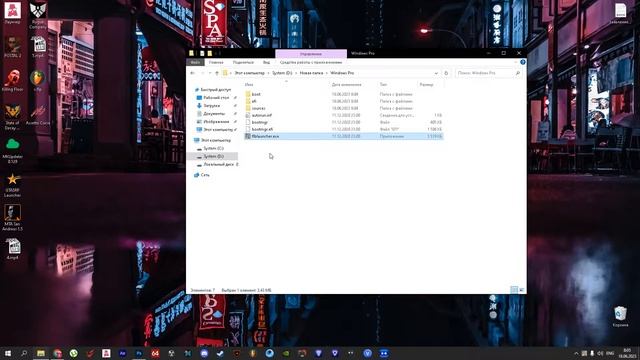The image size is (640, 360).
Task: Open Steam from the taskbar
Action: (220, 353)
